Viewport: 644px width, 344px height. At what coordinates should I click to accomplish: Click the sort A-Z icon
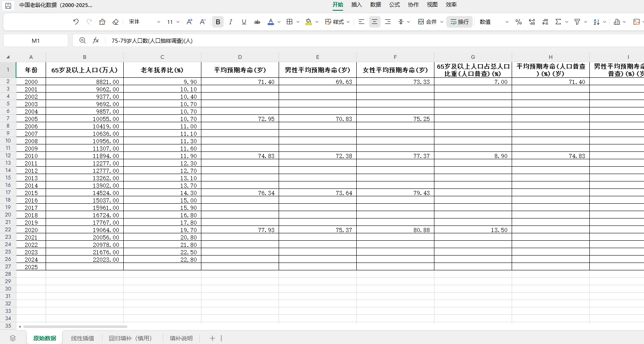coord(596,22)
